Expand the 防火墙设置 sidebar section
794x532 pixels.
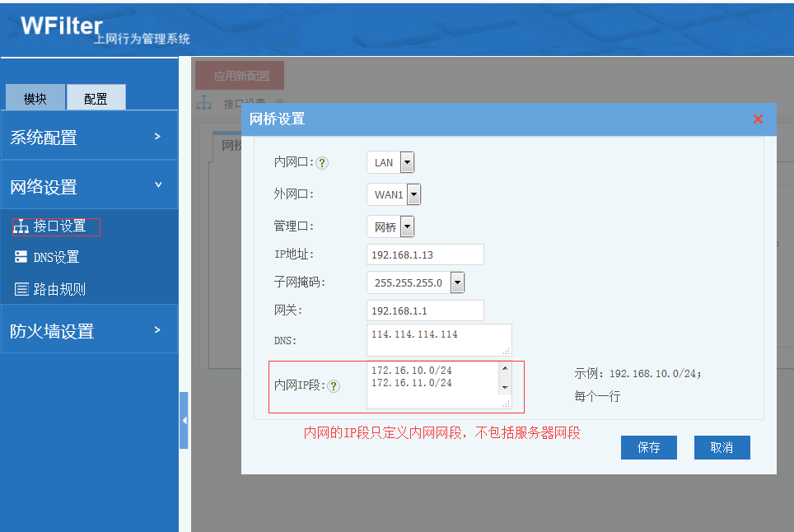pos(89,330)
